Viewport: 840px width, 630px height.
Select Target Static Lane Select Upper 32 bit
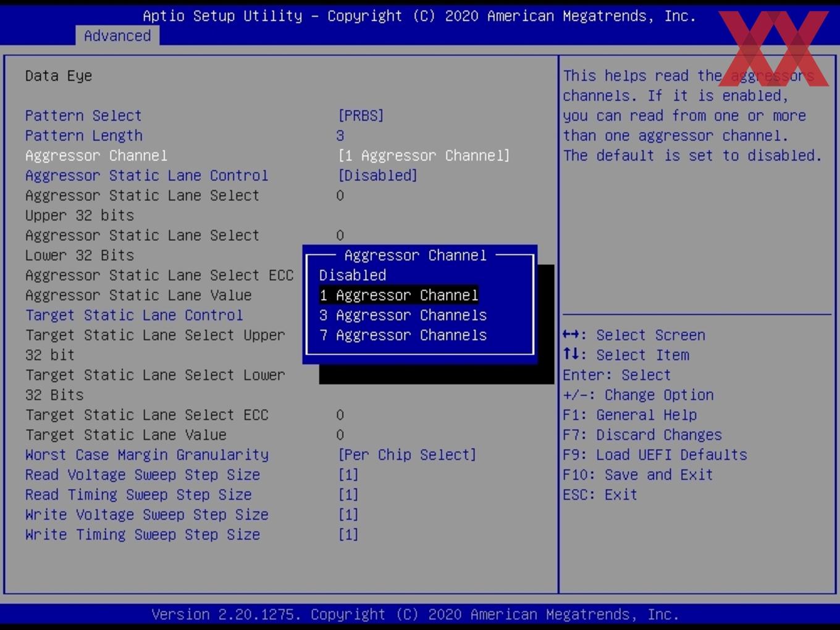pos(155,345)
